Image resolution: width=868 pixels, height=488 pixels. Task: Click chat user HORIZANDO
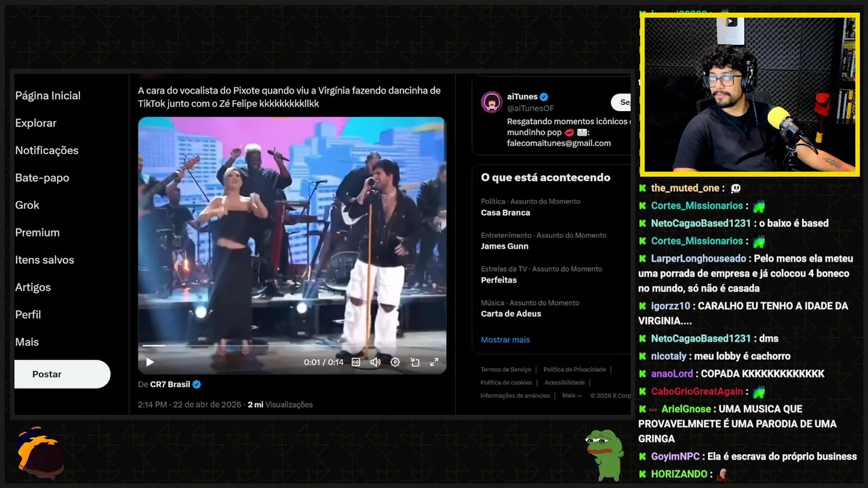coord(679,474)
